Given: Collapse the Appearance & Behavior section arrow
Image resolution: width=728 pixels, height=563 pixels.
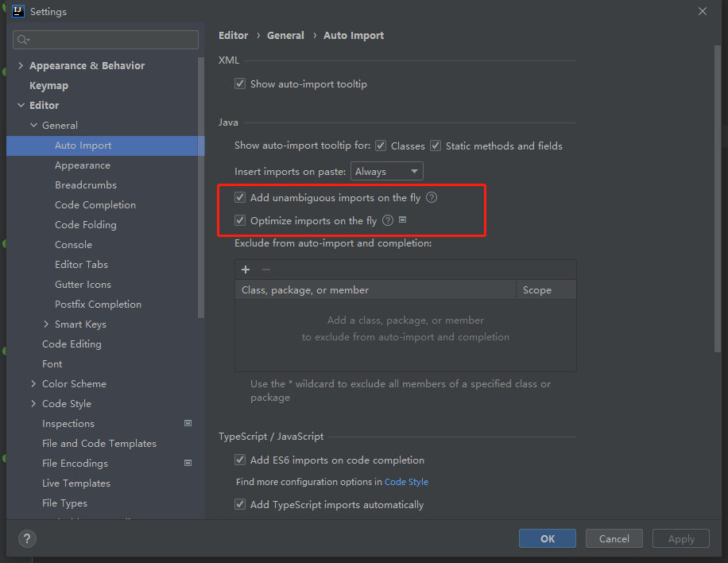Looking at the screenshot, I should (21, 65).
